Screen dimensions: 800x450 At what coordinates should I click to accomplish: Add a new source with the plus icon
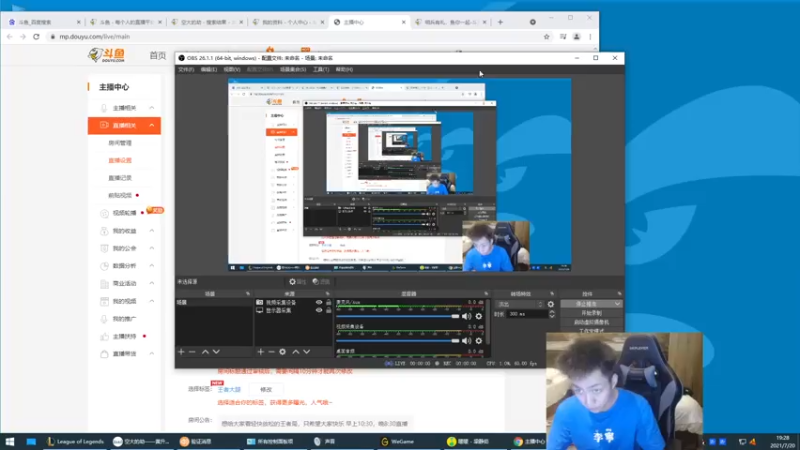[x=261, y=352]
